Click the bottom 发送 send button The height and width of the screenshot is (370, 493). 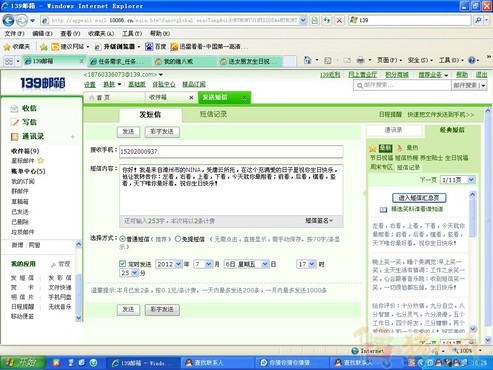(128, 310)
